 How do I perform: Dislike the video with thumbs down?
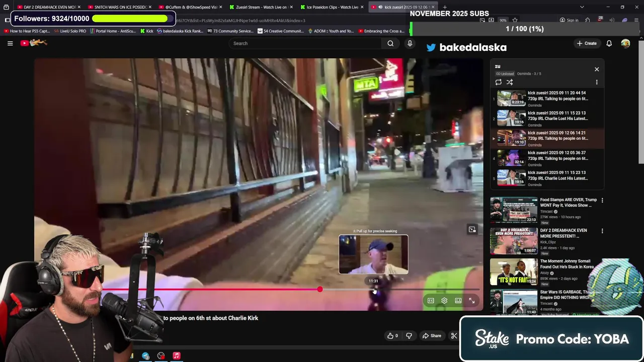click(409, 336)
